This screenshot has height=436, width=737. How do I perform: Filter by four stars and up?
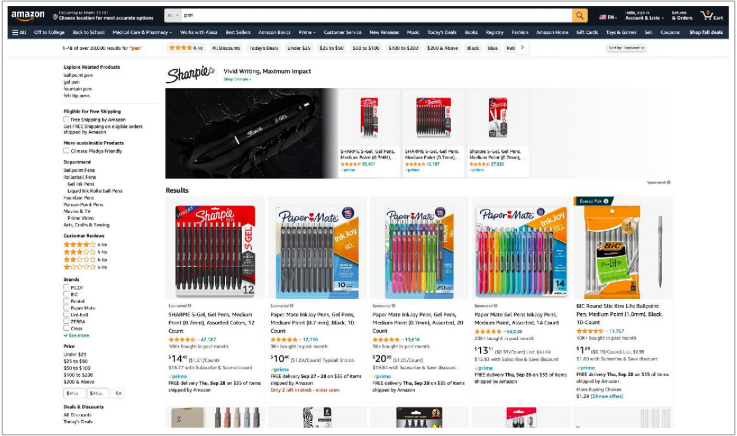click(85, 244)
